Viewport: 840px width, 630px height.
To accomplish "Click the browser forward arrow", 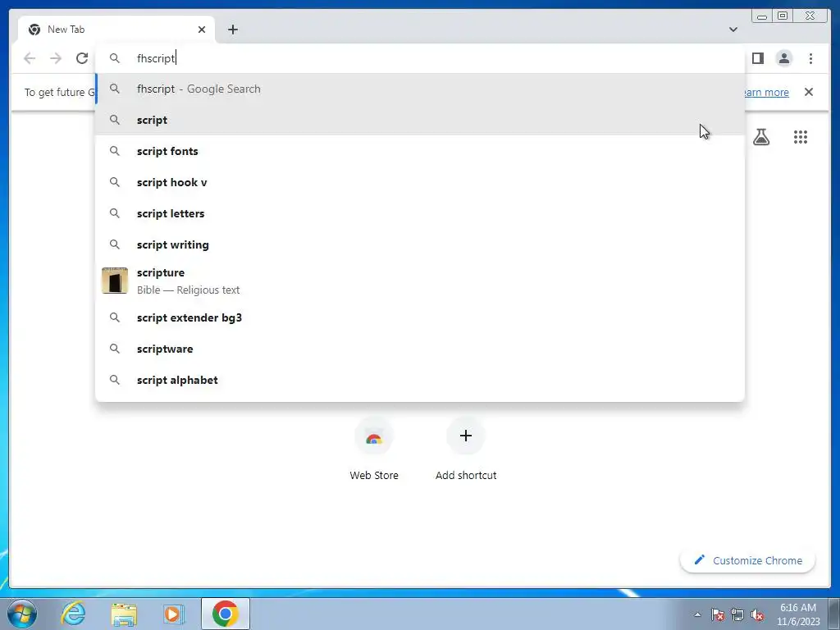I will click(x=56, y=58).
